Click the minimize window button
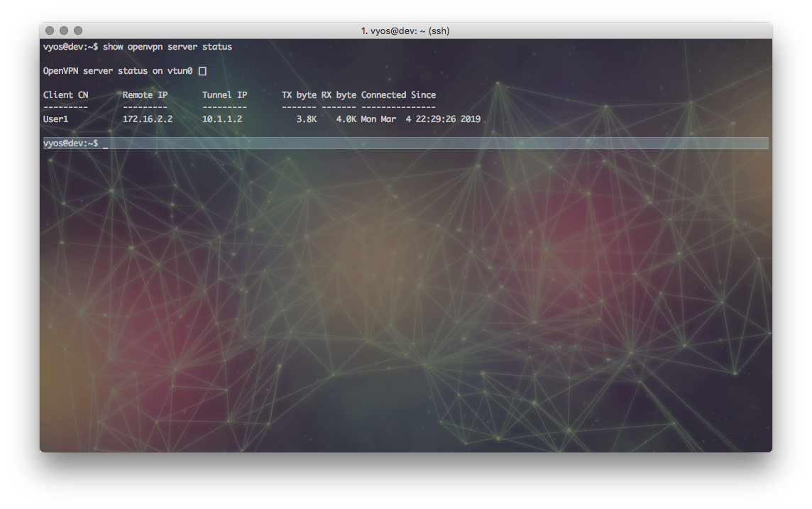Image resolution: width=812 pixels, height=509 pixels. tap(64, 31)
